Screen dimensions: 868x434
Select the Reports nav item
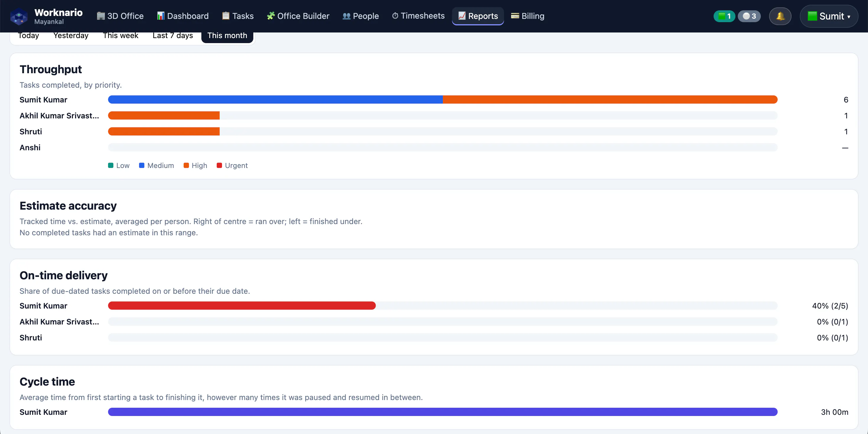point(478,16)
